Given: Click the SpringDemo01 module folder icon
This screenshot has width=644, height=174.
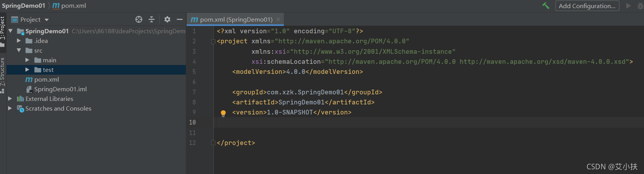Looking at the screenshot, I should click(20, 31).
